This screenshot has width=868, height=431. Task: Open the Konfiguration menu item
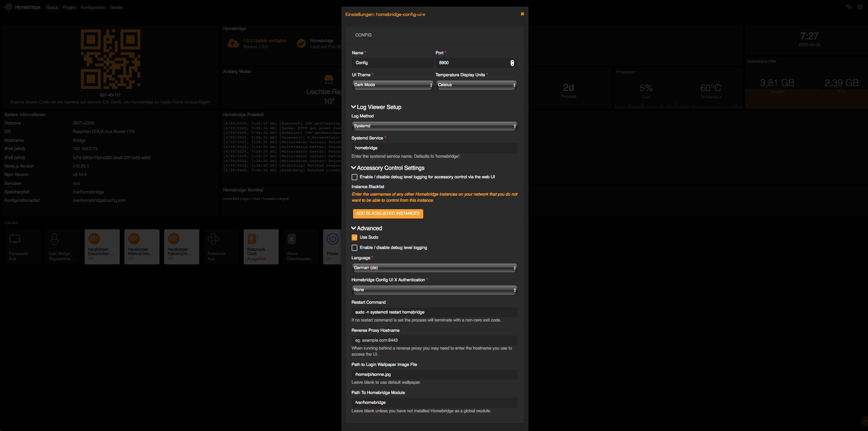click(93, 7)
